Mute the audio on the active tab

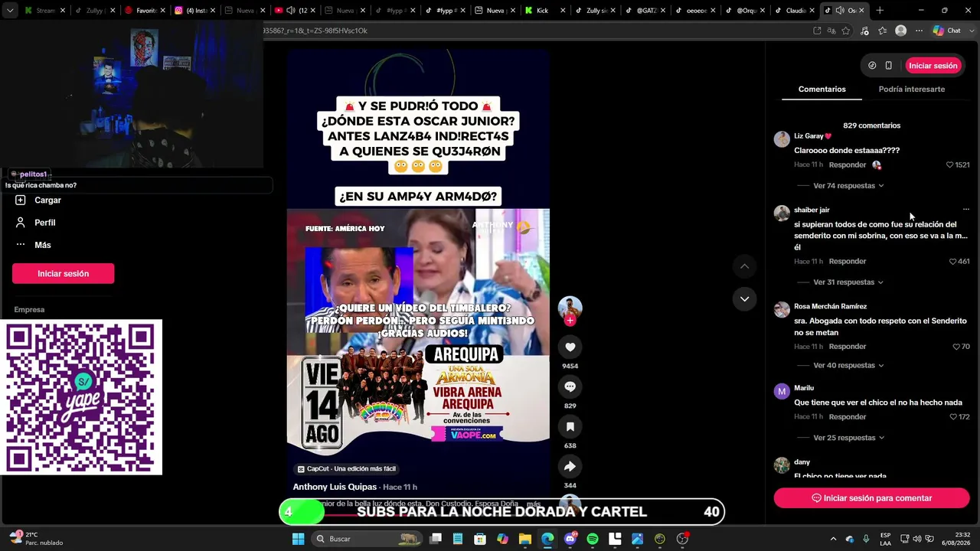(x=840, y=11)
